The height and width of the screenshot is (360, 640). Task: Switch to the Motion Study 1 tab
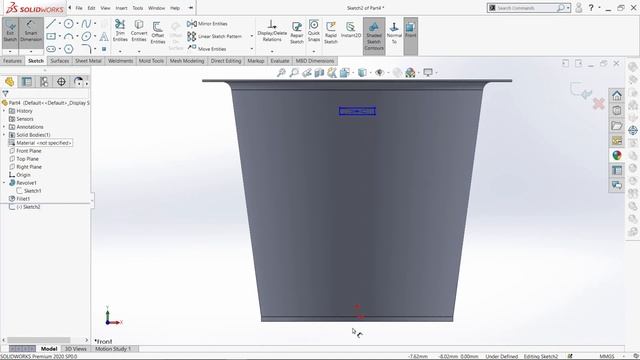tap(113, 349)
